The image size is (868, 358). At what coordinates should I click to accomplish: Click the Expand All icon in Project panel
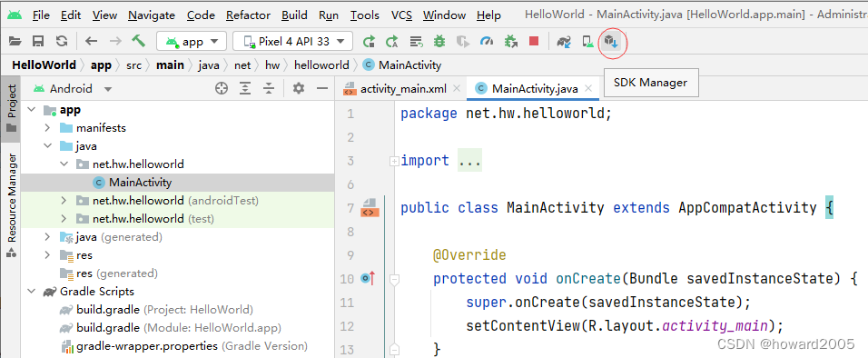pyautogui.click(x=245, y=89)
